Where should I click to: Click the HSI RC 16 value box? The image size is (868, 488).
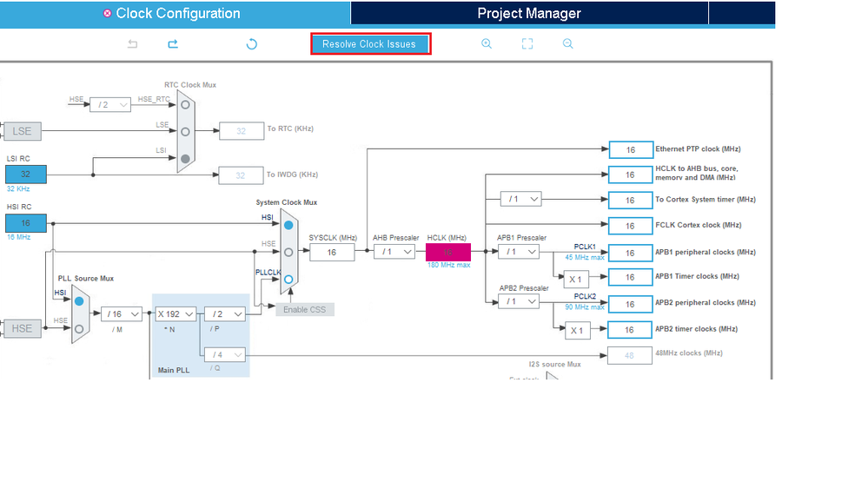(x=25, y=223)
